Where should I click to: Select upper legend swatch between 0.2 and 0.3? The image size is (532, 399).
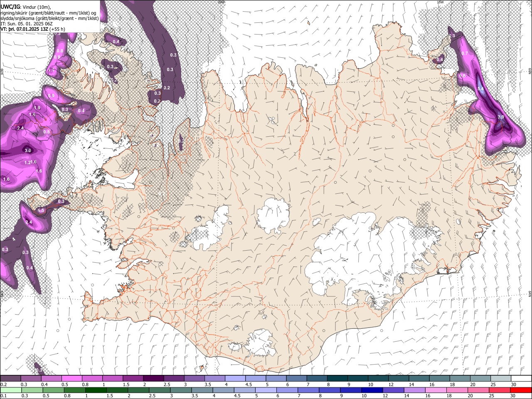coord(10,378)
